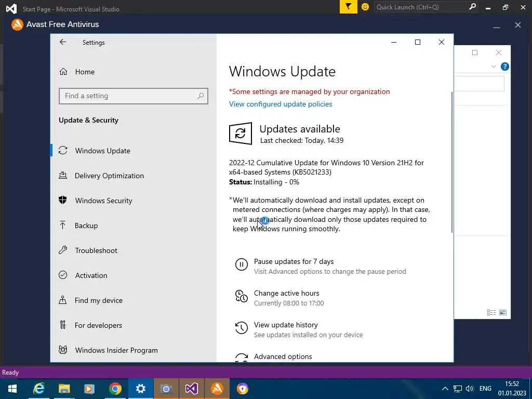Click the Quick Launch magnifier icon
The width and height of the screenshot is (532, 399).
coord(472,7)
